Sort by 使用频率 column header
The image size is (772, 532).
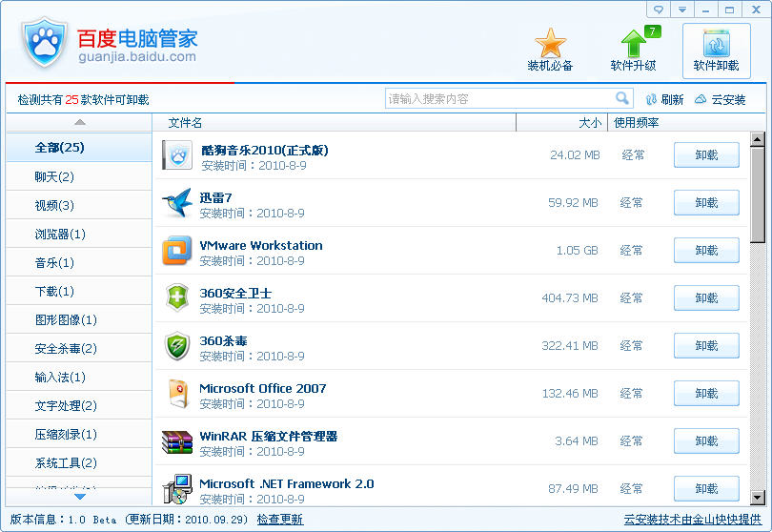[x=686, y=122]
